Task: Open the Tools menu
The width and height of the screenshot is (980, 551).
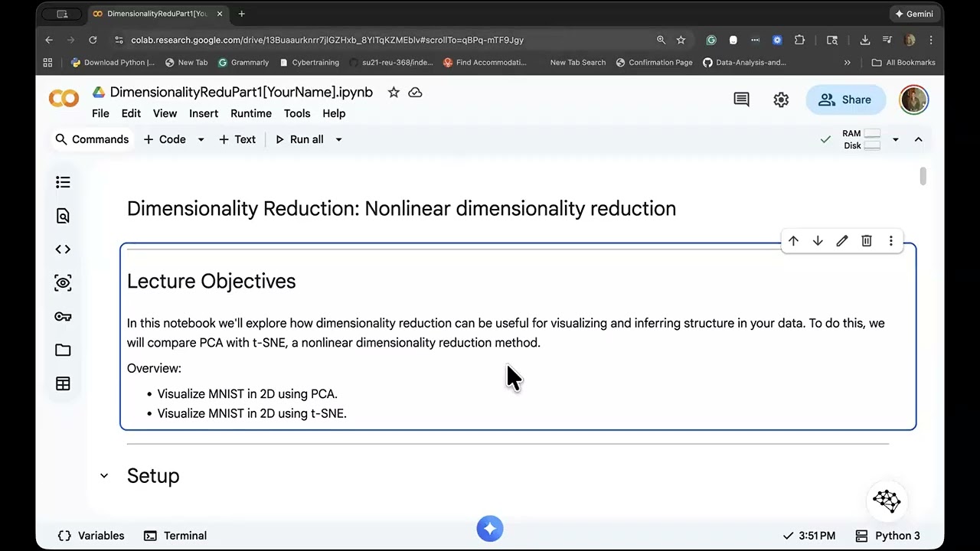Action: tap(297, 113)
